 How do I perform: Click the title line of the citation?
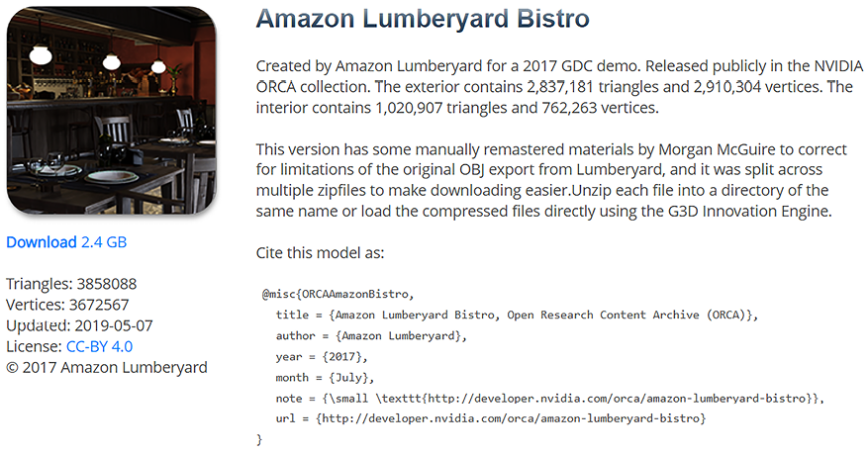point(517,316)
